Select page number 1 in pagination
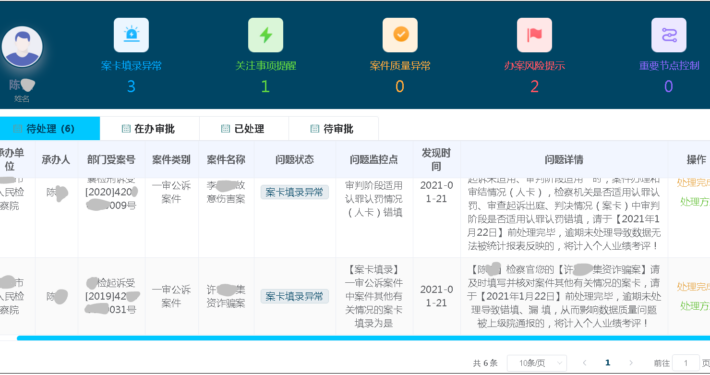710x375 pixels. 608,363
